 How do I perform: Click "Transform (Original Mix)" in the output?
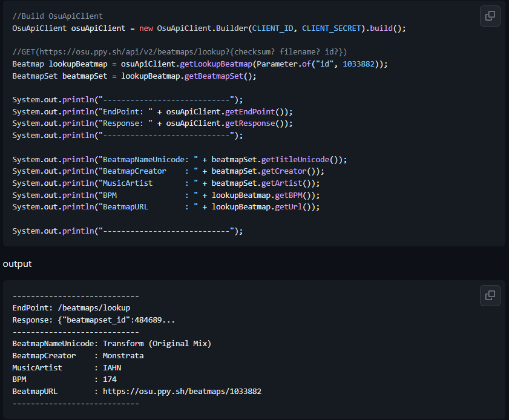[157, 344]
